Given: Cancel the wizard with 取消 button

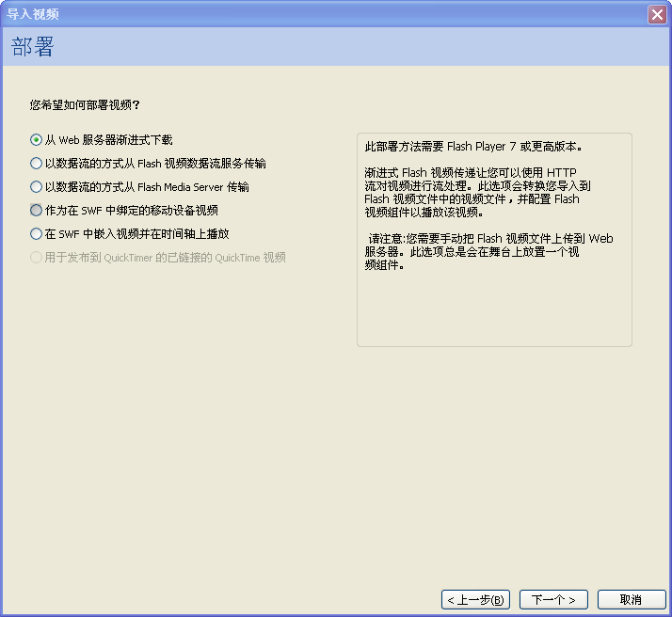Looking at the screenshot, I should click(632, 599).
